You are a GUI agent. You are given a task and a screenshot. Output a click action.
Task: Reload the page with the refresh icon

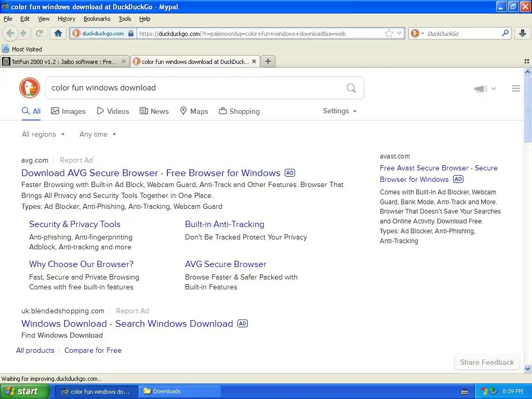39,33
